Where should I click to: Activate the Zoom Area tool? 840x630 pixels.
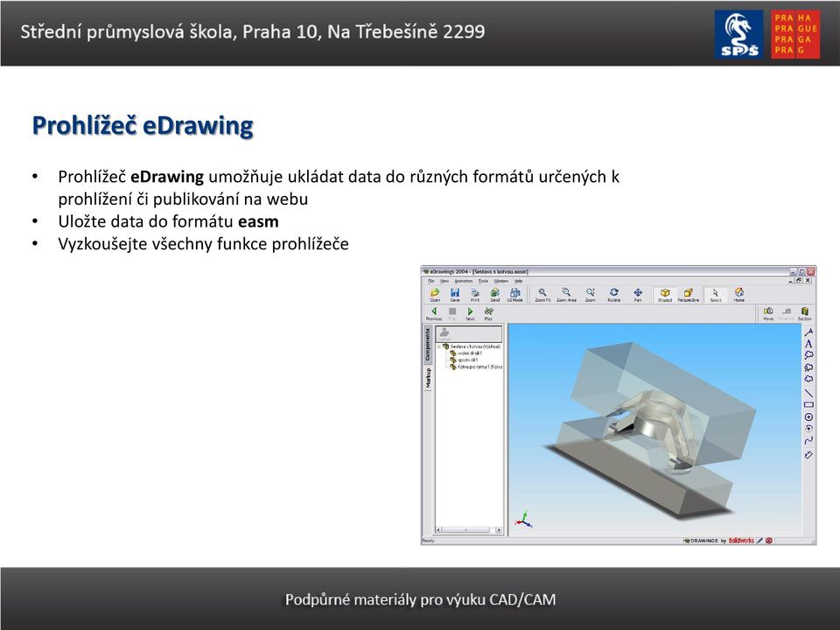coord(566,294)
